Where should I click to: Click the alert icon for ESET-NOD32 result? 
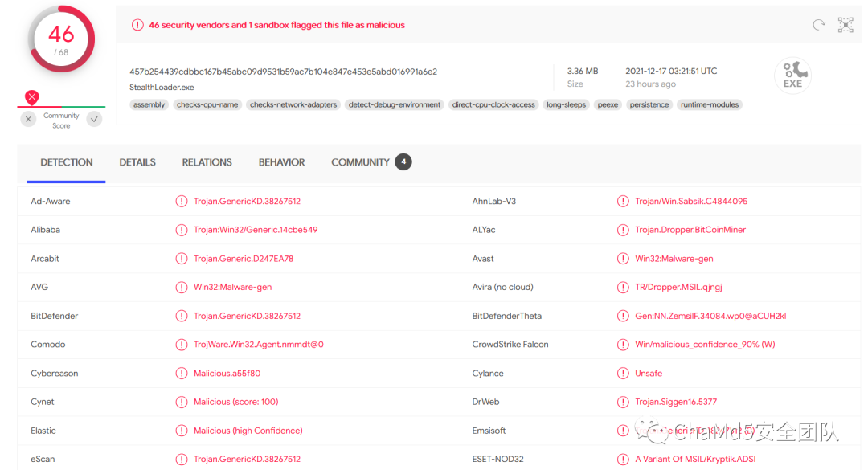623,459
